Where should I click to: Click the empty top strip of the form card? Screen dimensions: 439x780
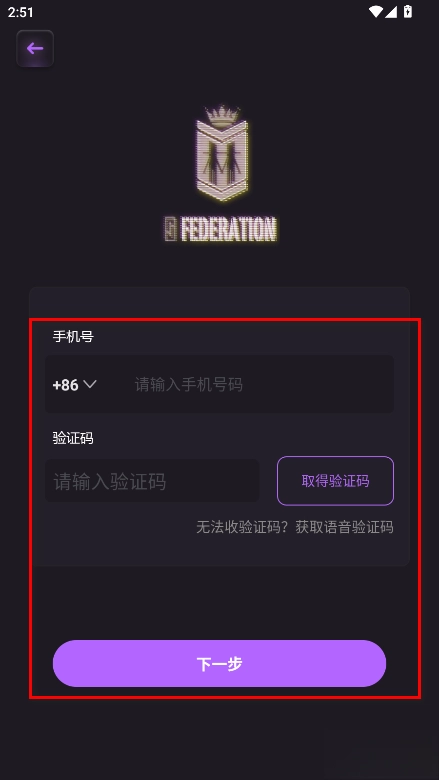tap(219, 302)
